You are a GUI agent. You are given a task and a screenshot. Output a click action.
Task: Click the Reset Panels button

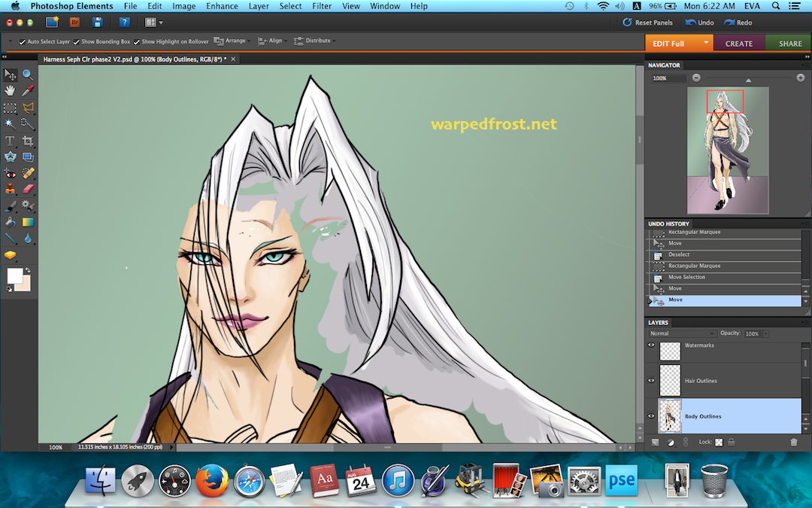coord(647,23)
